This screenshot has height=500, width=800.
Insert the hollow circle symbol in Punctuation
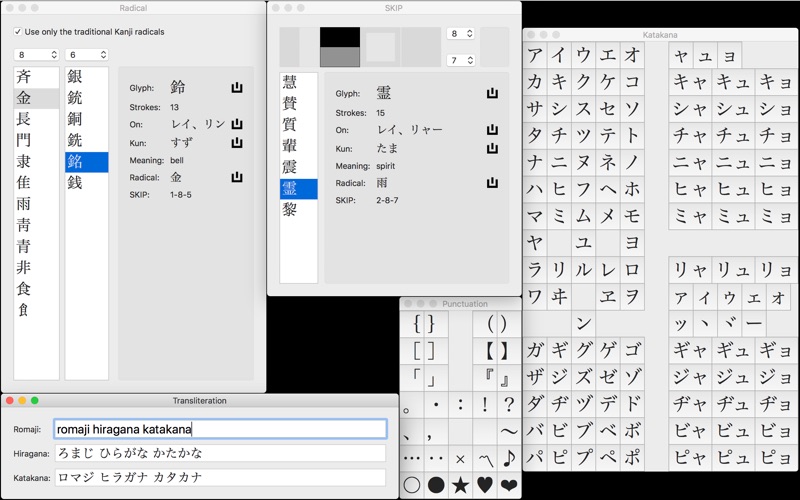412,484
